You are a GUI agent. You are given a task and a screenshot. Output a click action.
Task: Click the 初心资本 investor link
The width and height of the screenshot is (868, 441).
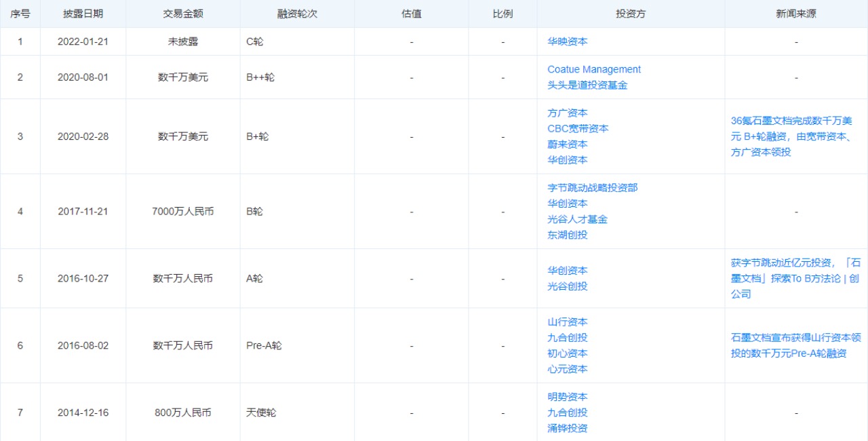(x=568, y=353)
